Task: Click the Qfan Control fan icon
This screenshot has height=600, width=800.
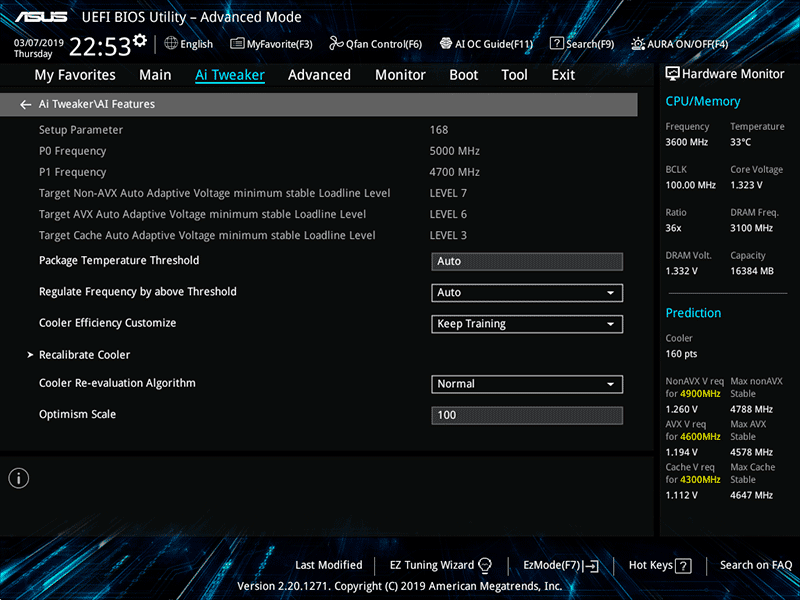Action: 336,43
